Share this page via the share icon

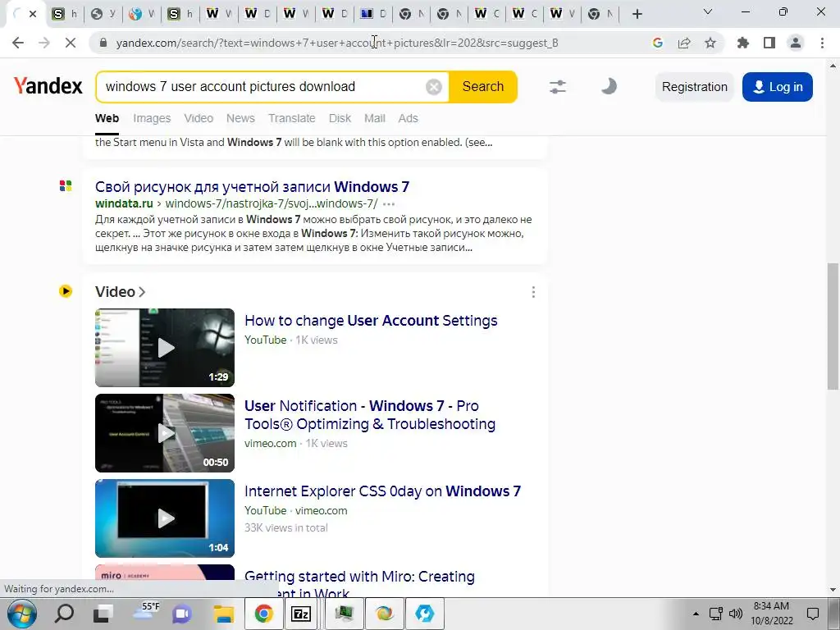pyautogui.click(x=684, y=43)
